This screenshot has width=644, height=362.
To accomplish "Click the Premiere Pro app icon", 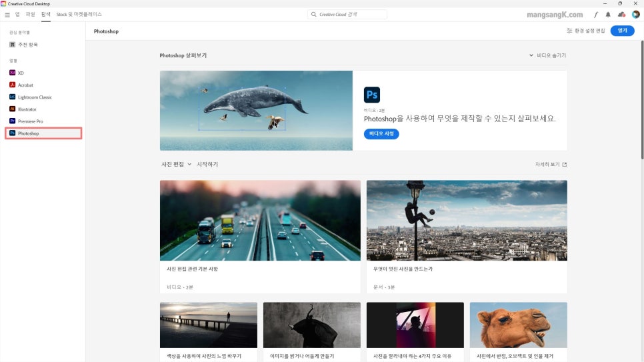I will coord(12,121).
